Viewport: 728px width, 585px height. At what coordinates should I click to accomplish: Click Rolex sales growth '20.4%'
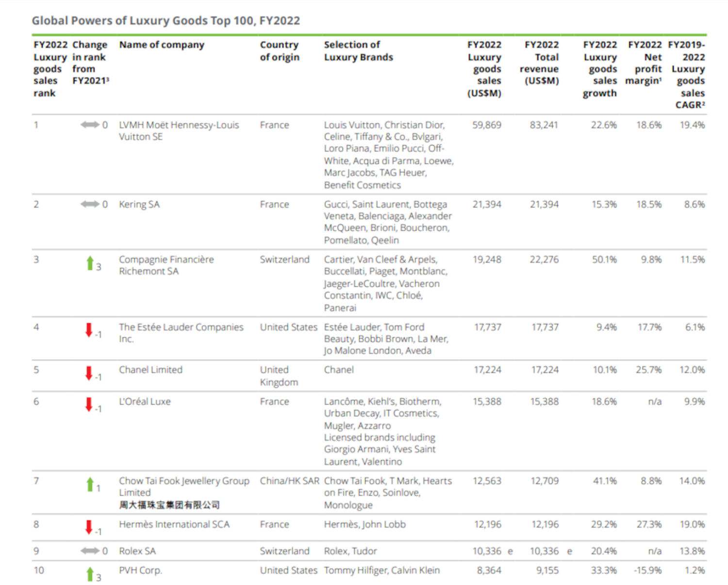[x=604, y=551]
